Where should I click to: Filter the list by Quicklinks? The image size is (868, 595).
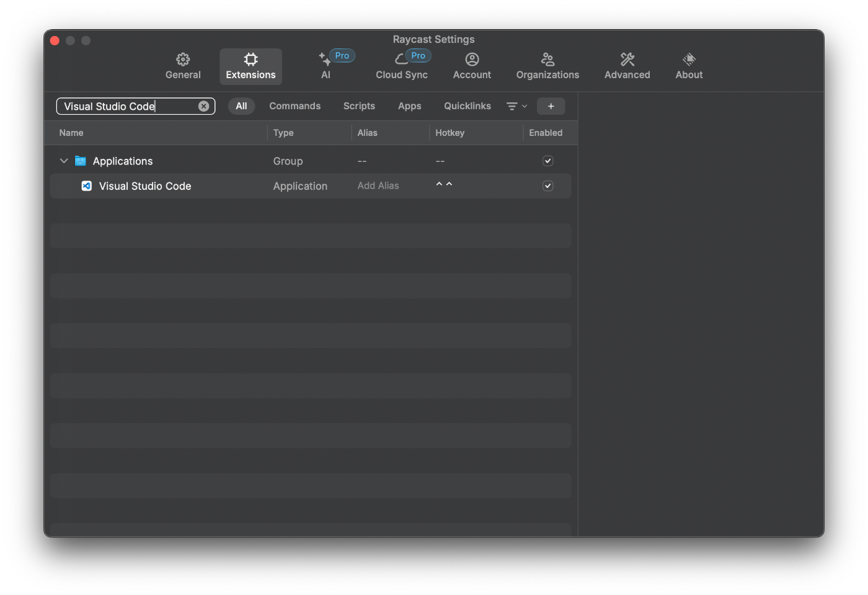pos(467,106)
